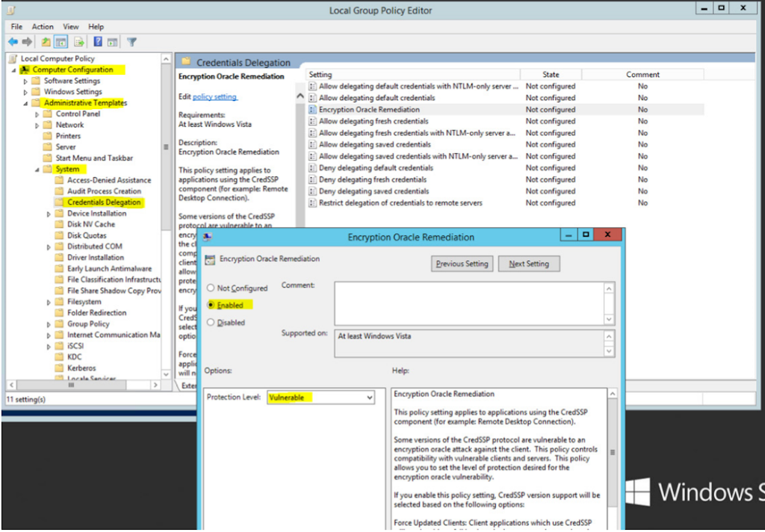Select the Group Policy tree item
The image size is (765, 532).
pos(88,324)
